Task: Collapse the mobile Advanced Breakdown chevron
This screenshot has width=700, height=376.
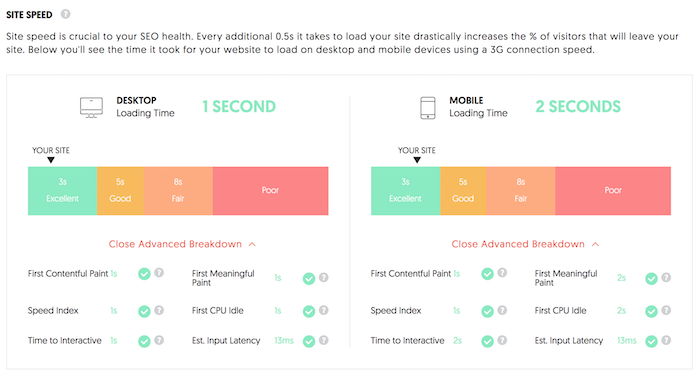Action: click(595, 244)
